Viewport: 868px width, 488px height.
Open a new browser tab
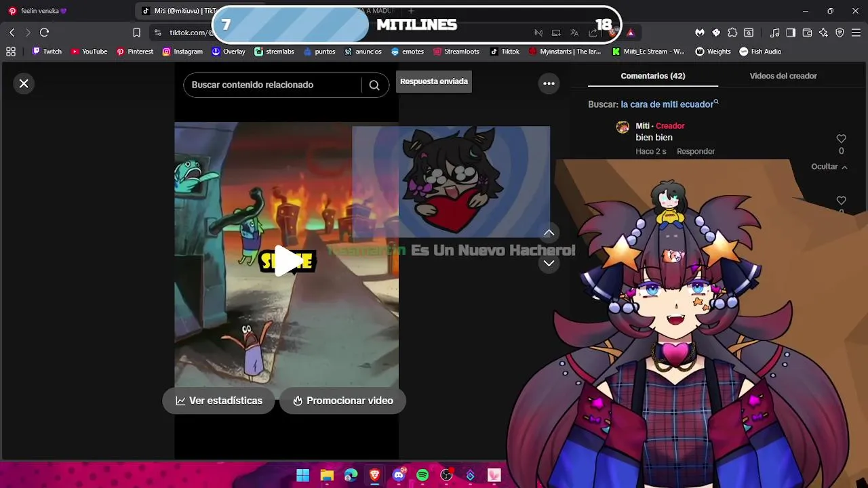(411, 11)
